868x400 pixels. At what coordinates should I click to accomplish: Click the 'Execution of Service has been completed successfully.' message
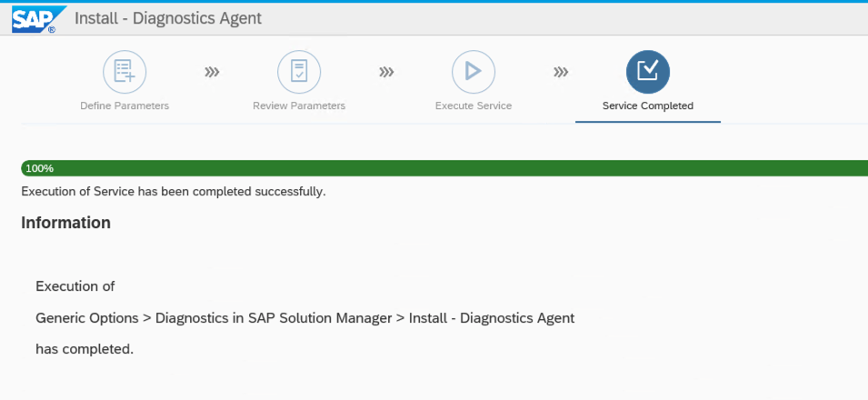[x=174, y=192]
